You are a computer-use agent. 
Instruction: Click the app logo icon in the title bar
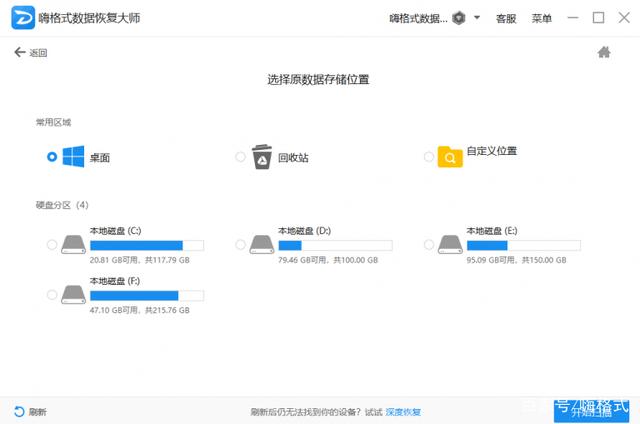coord(23,18)
